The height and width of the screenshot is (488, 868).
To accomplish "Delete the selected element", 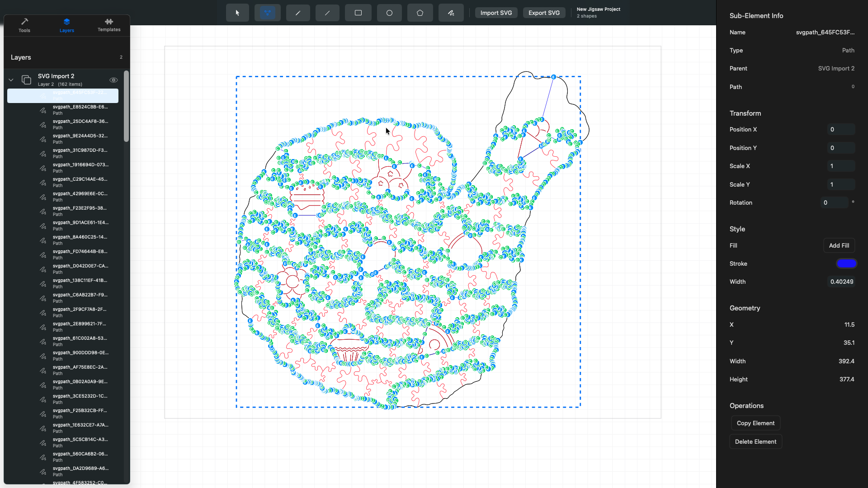I will pos(755,441).
